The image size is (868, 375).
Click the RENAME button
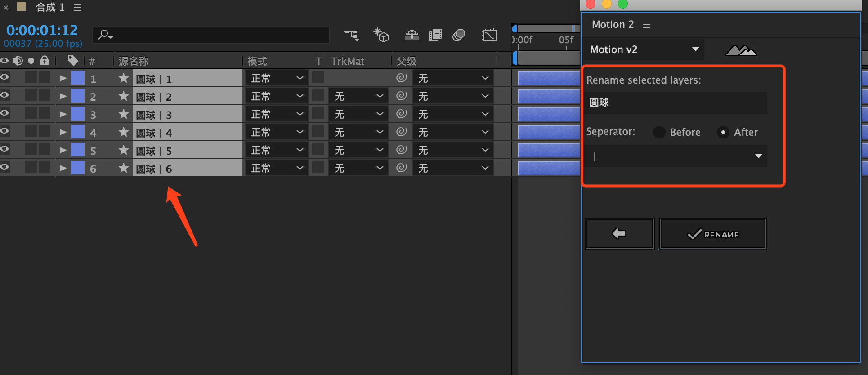point(713,234)
